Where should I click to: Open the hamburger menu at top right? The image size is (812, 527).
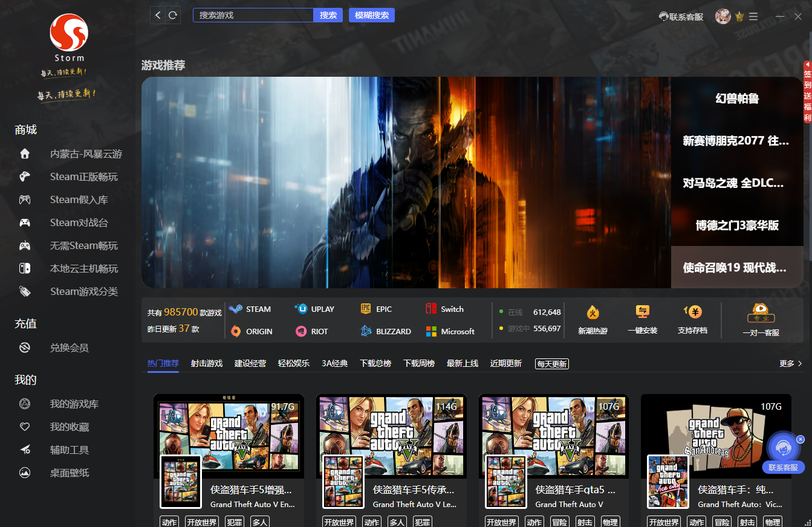point(753,17)
